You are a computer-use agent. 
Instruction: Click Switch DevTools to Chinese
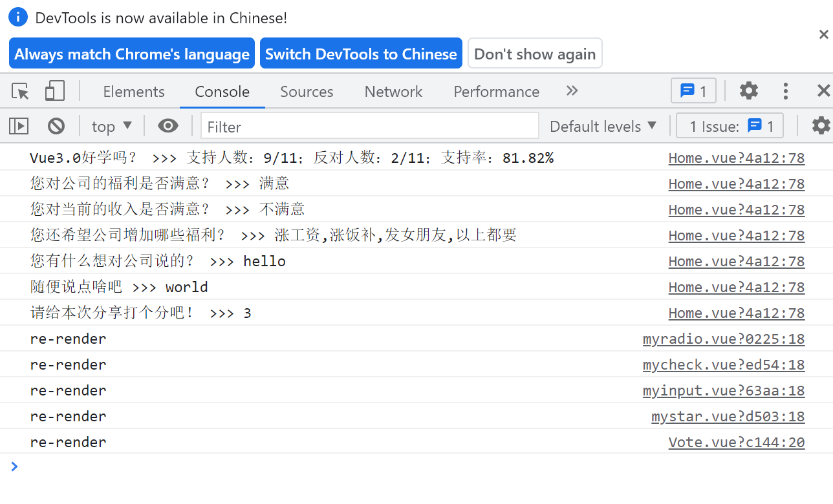pos(361,54)
